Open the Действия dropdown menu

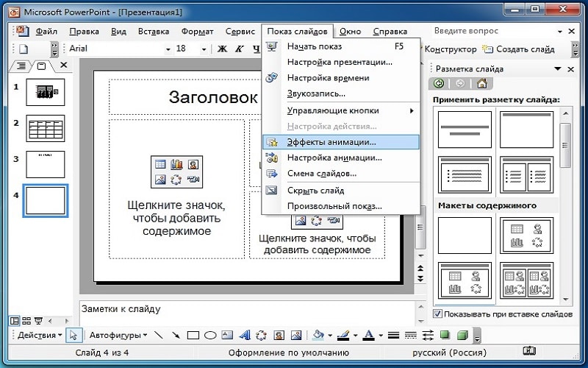(40, 335)
